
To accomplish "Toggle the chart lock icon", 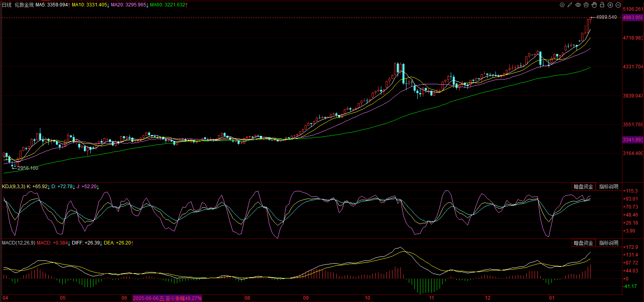I will 602,5.
